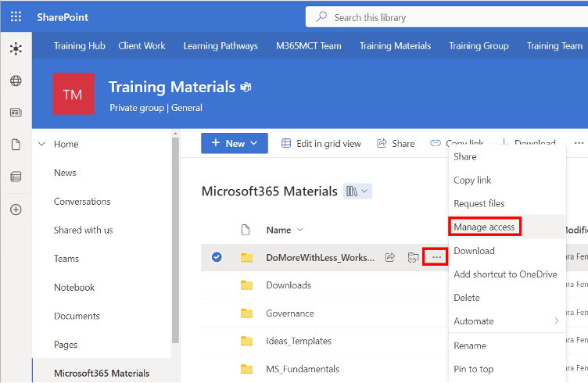Viewport: 588px width, 383px height.
Task: Open the library view switcher dropdown
Action: tap(357, 191)
